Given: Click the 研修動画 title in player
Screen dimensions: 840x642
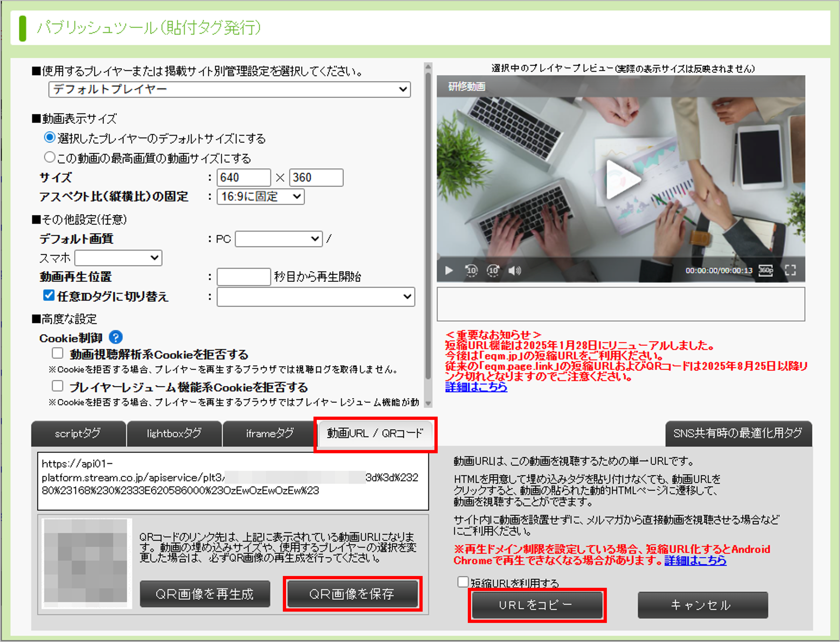Looking at the screenshot, I should tap(467, 86).
